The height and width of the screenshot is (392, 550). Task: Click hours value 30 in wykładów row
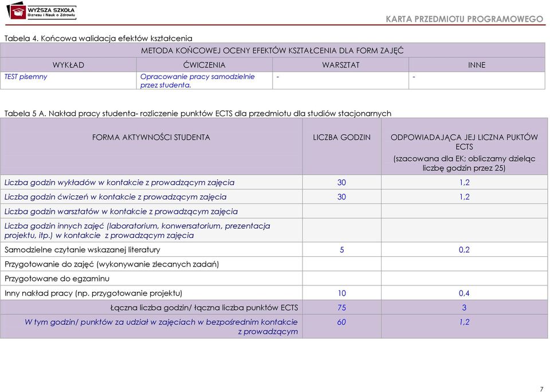click(x=341, y=182)
